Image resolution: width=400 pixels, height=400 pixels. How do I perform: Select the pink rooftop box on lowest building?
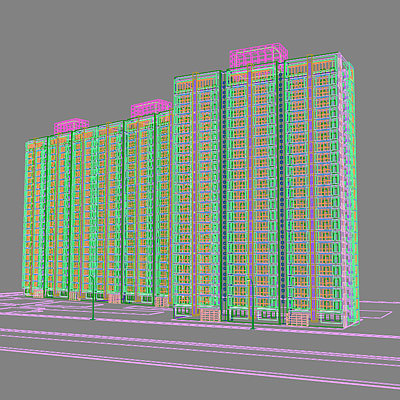tap(71, 125)
